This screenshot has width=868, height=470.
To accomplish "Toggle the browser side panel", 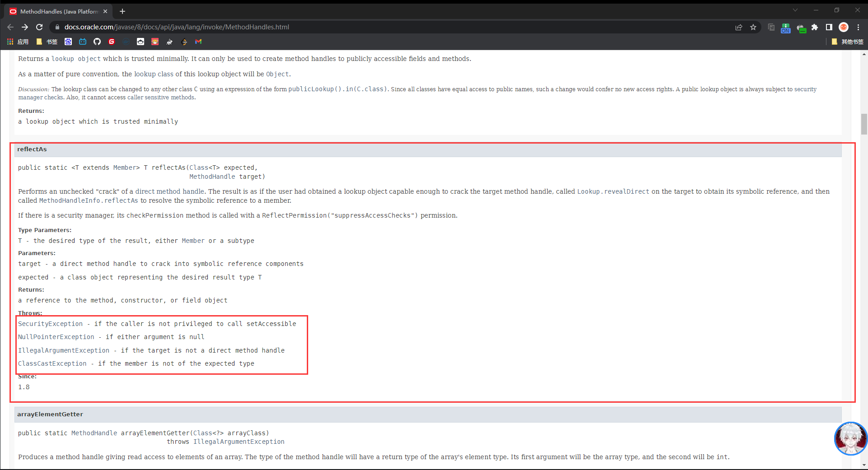I will pos(829,27).
